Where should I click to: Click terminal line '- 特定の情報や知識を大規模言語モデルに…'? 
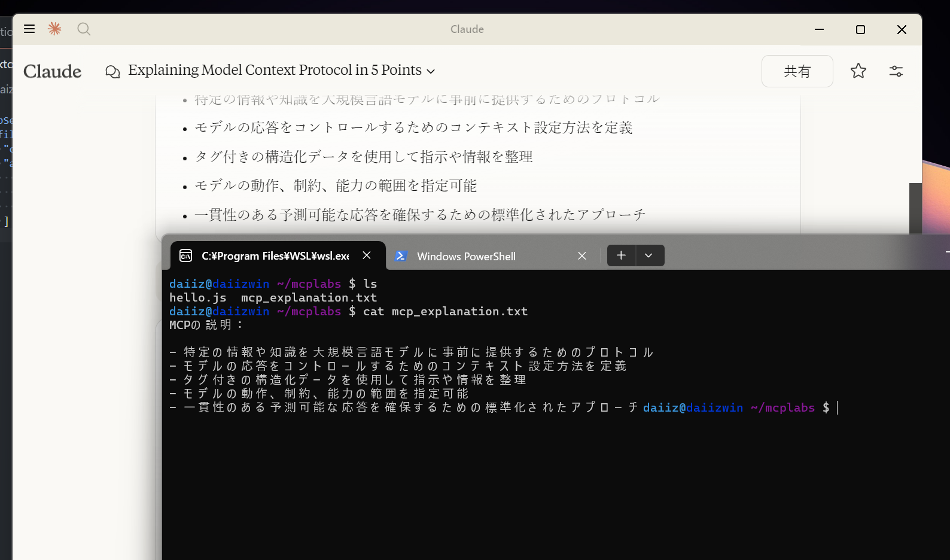click(x=412, y=352)
